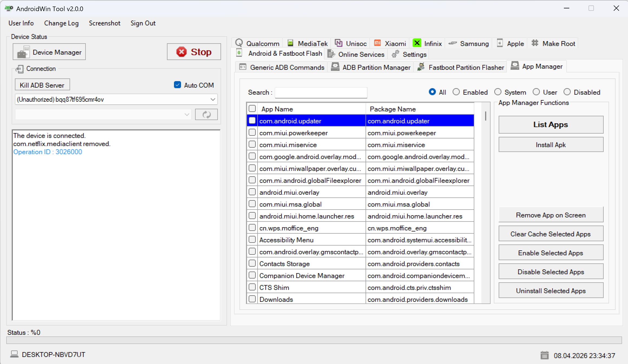The width and height of the screenshot is (628, 364).
Task: Disable the Auto COM checkbox
Action: [x=177, y=85]
